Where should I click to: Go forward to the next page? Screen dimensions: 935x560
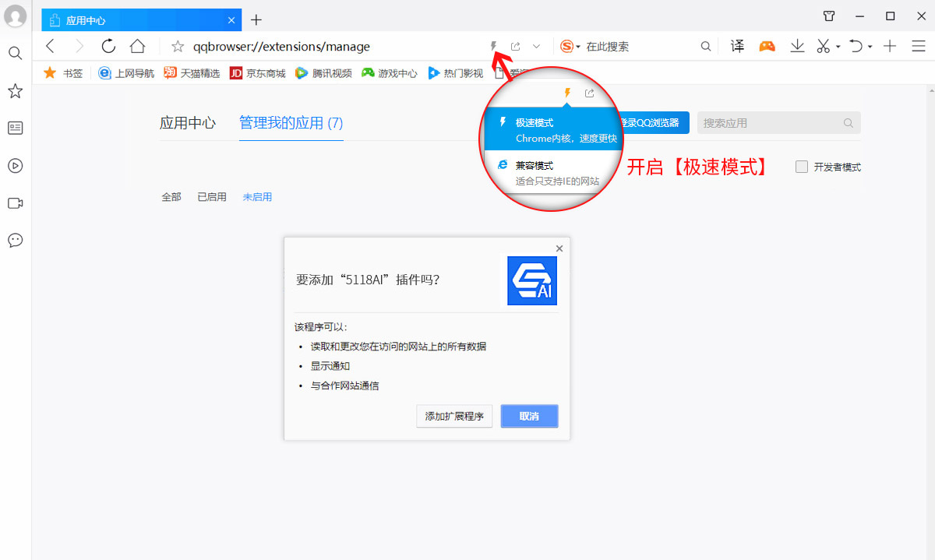(79, 46)
